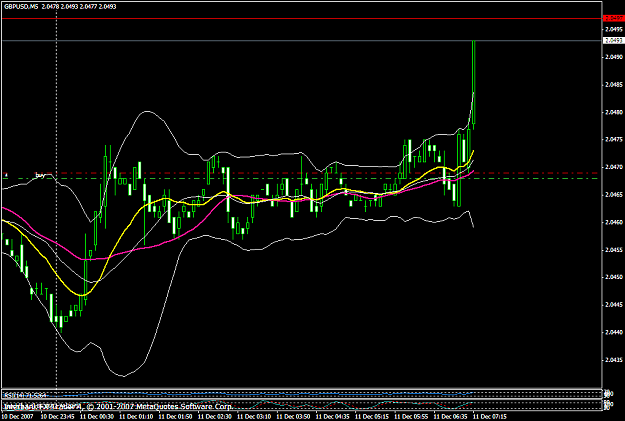625x421 pixels.
Task: Click the RSI(14) indicator label
Action: pyautogui.click(x=24, y=395)
